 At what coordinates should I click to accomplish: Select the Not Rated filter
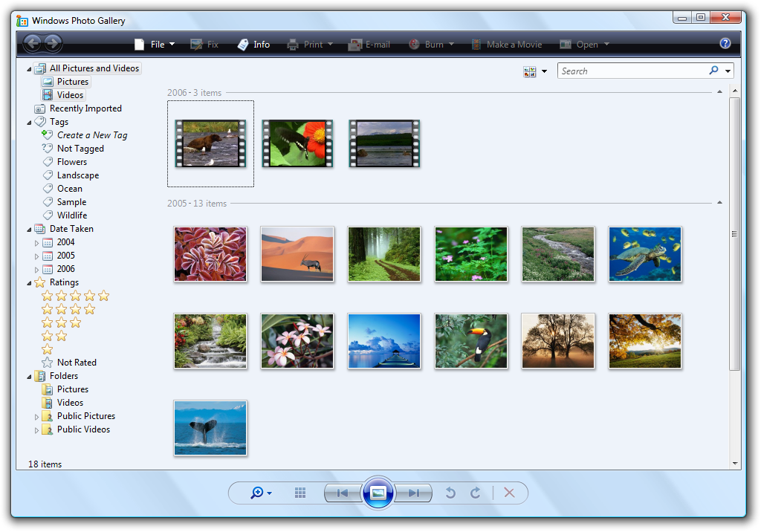point(77,363)
